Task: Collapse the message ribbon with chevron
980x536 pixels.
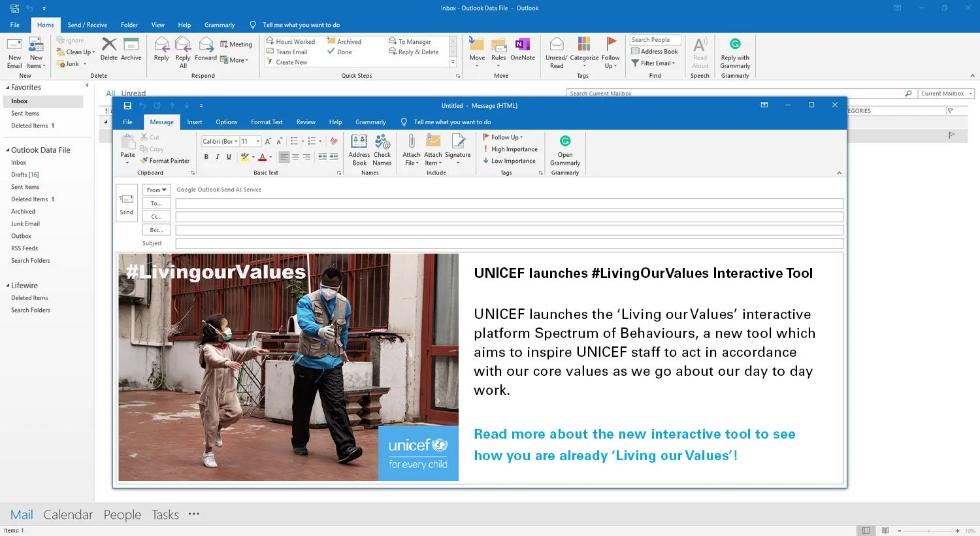Action: 840,173
